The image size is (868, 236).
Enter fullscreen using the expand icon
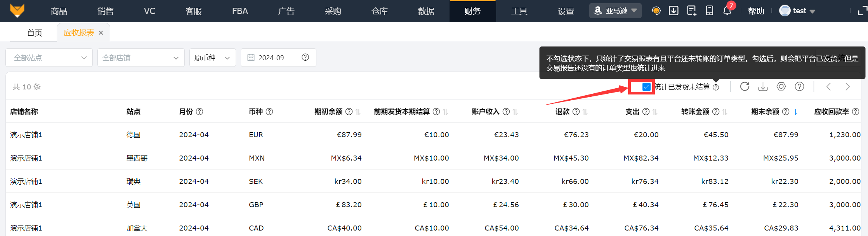(862, 11)
